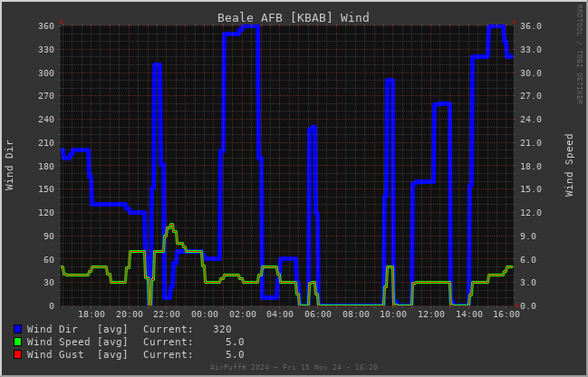Click the 27.0 right axis value

point(531,96)
